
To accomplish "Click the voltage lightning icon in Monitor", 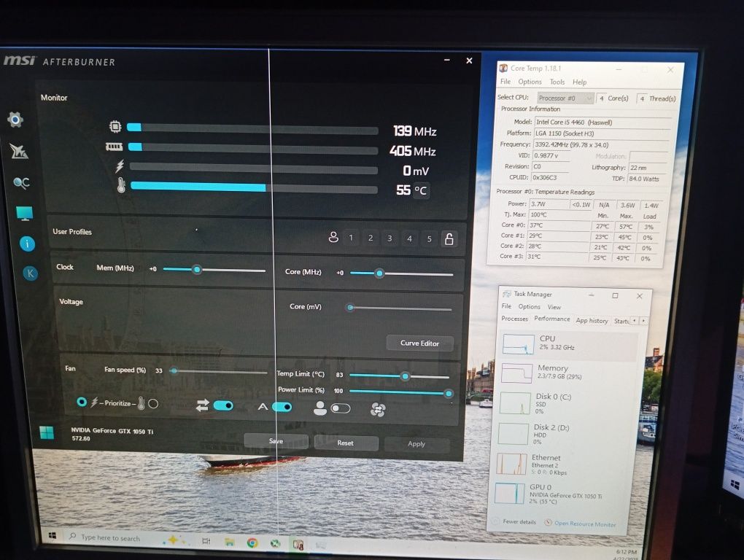I will tap(120, 166).
